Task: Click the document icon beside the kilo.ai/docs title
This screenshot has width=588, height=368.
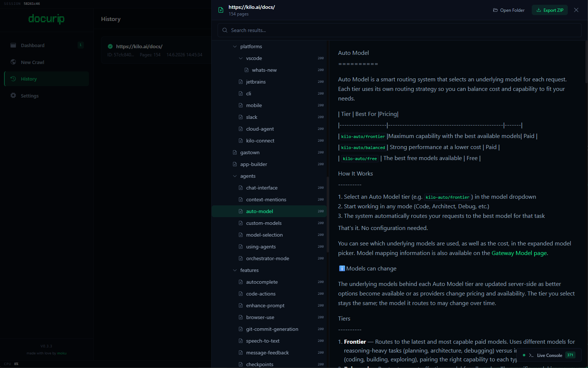Action: pyautogui.click(x=221, y=10)
